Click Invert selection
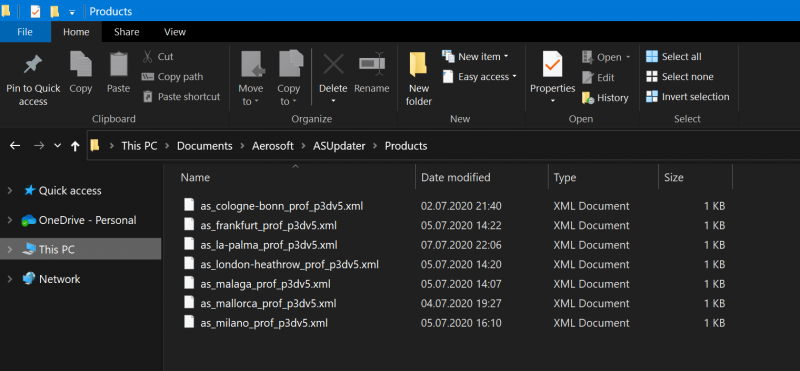 [687, 96]
